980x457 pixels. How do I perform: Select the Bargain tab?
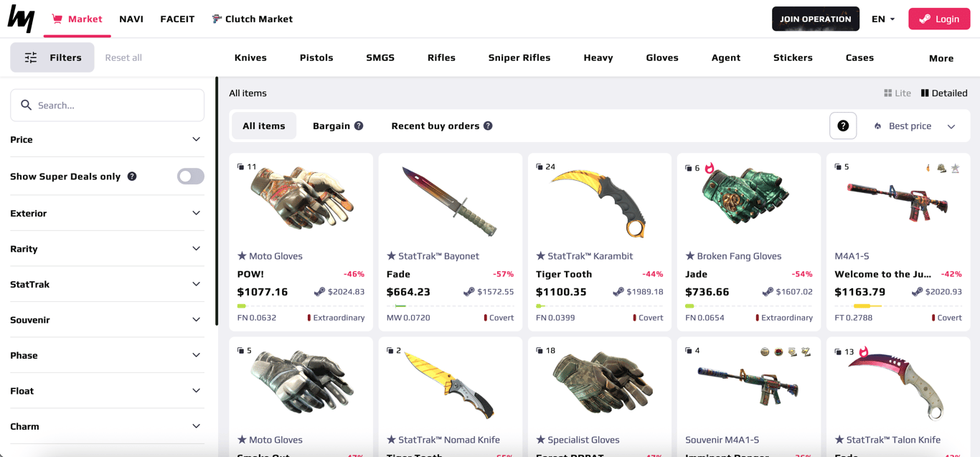[338, 126]
